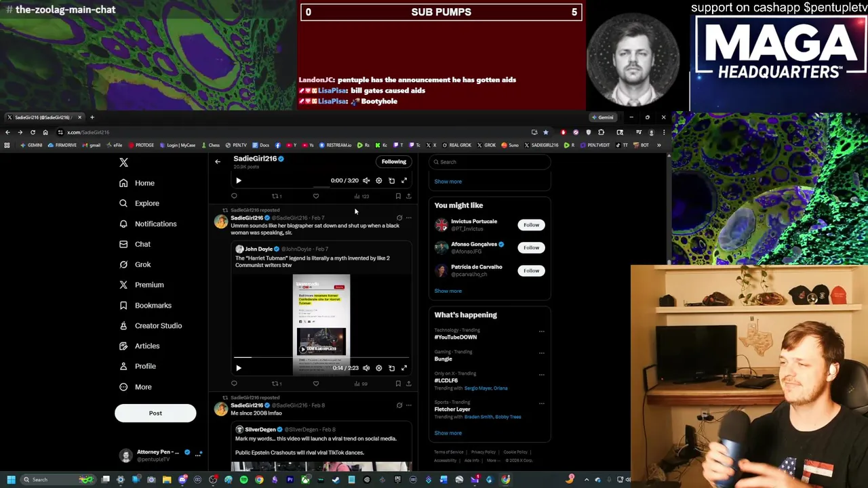The width and height of the screenshot is (868, 488).
Task: Share the 3:20 video post
Action: tap(408, 196)
